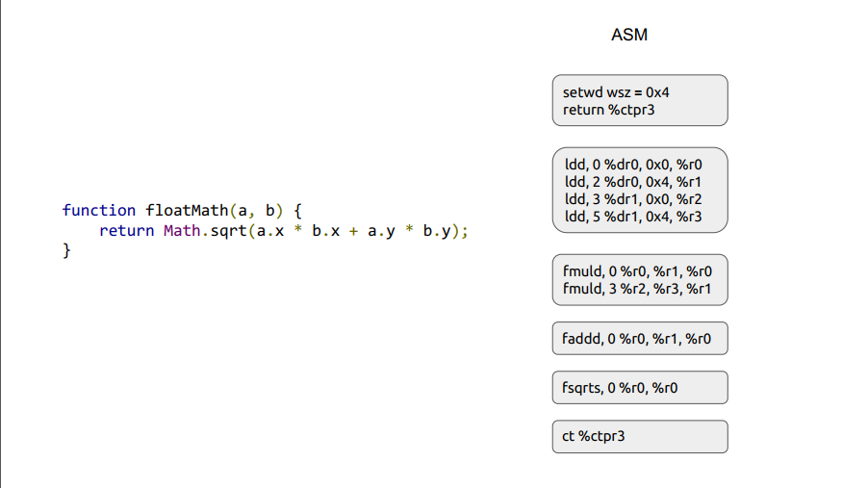Click the 'ldd, 5 %dr1, 0x4, %r3' instruction
The height and width of the screenshot is (488, 868).
(632, 217)
